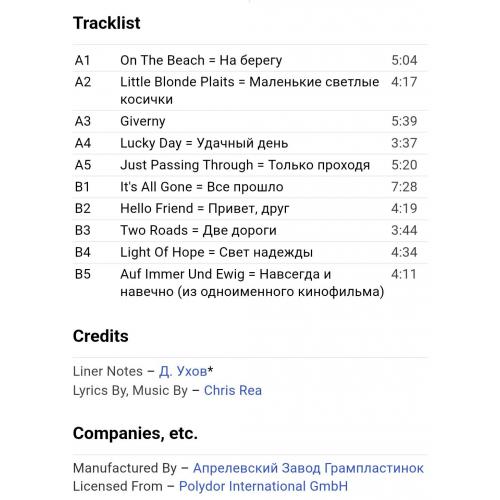Select track B1 It's All Gone

click(x=250, y=187)
